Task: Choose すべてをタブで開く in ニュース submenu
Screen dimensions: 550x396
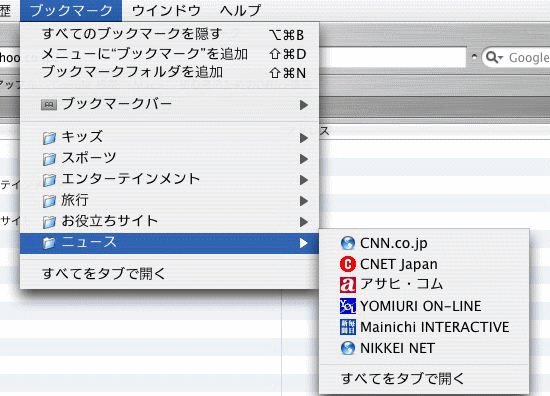Action: click(x=424, y=378)
